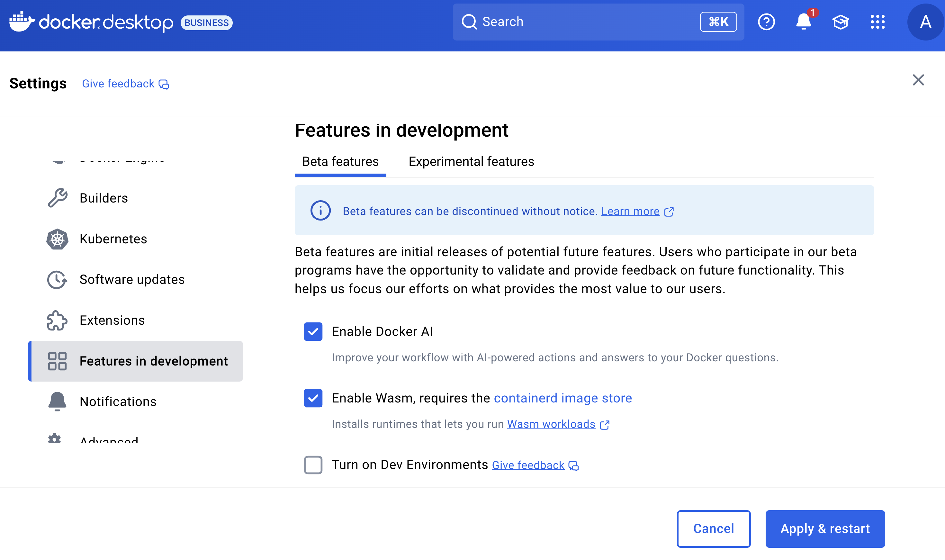
Task: Open Builders settings section
Action: click(135, 198)
